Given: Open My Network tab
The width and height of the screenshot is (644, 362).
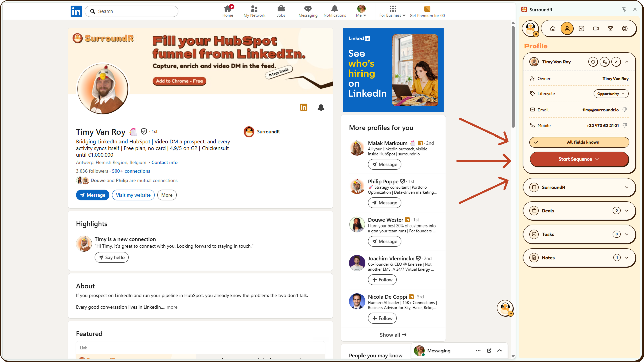Looking at the screenshot, I should (254, 11).
